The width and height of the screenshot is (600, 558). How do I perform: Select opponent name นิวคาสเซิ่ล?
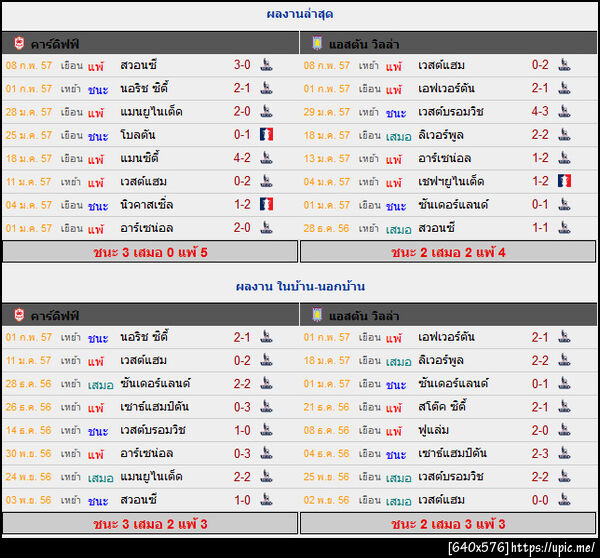coord(147,204)
